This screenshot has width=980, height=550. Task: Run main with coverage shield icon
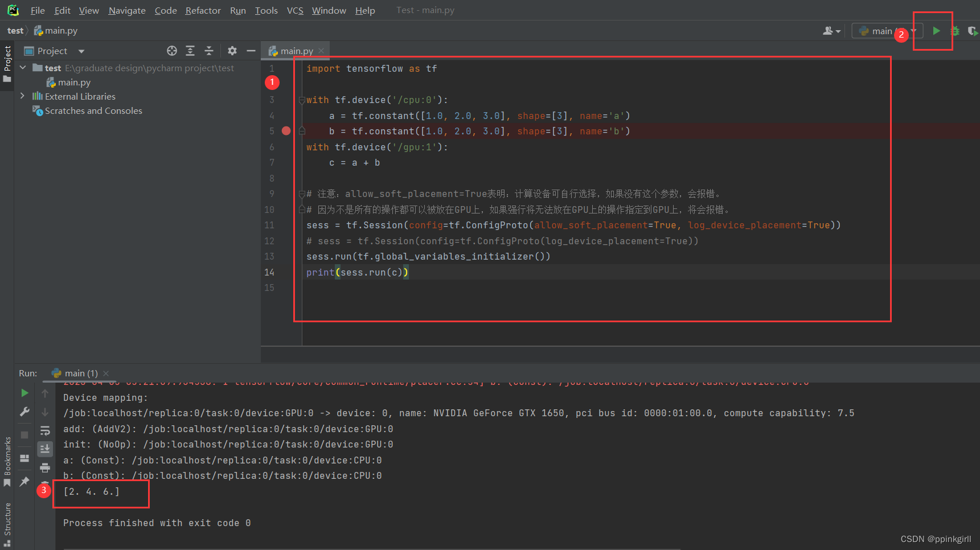[x=973, y=31]
